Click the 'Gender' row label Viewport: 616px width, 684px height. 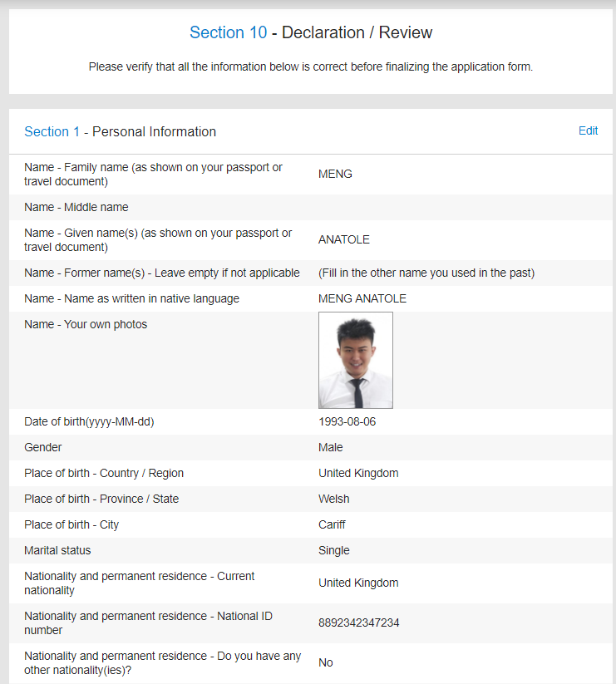pos(42,448)
